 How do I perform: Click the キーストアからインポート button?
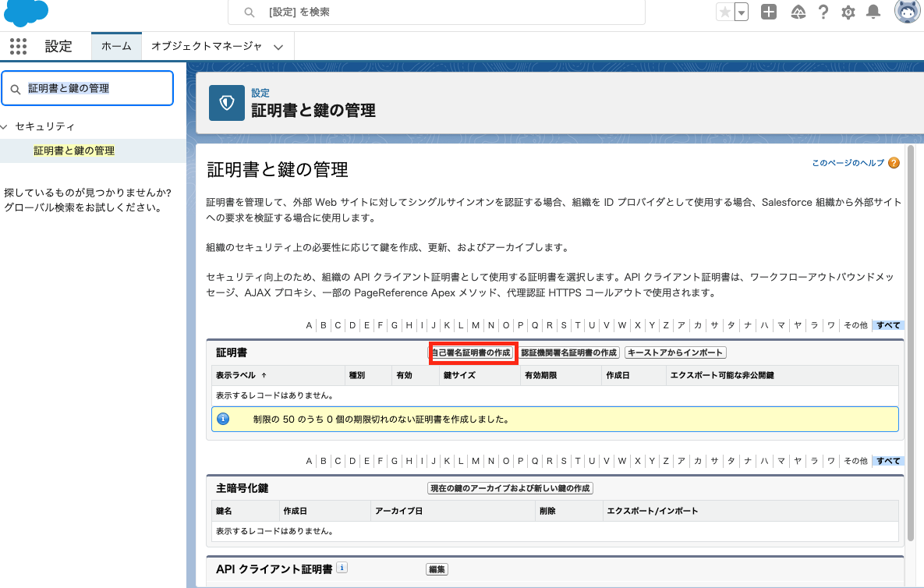[x=675, y=352]
